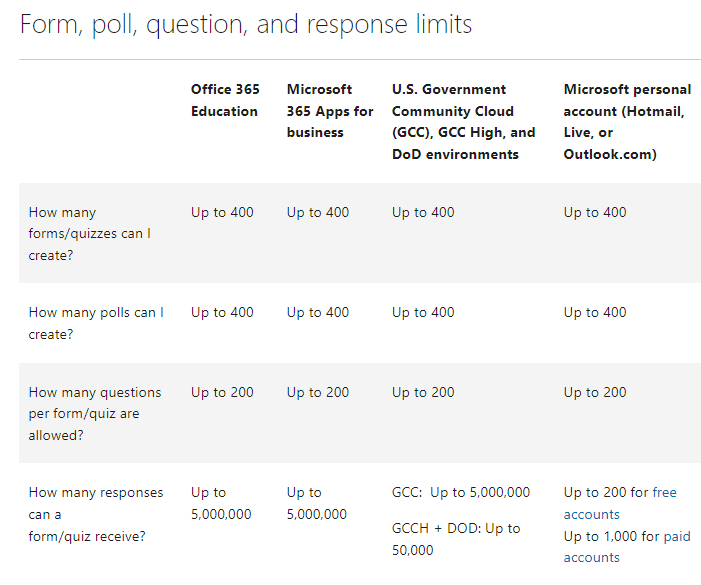Viewport: 701px width, 585px height.
Task: Click the GCC: Up to 5,000,000 text
Action: 461,492
